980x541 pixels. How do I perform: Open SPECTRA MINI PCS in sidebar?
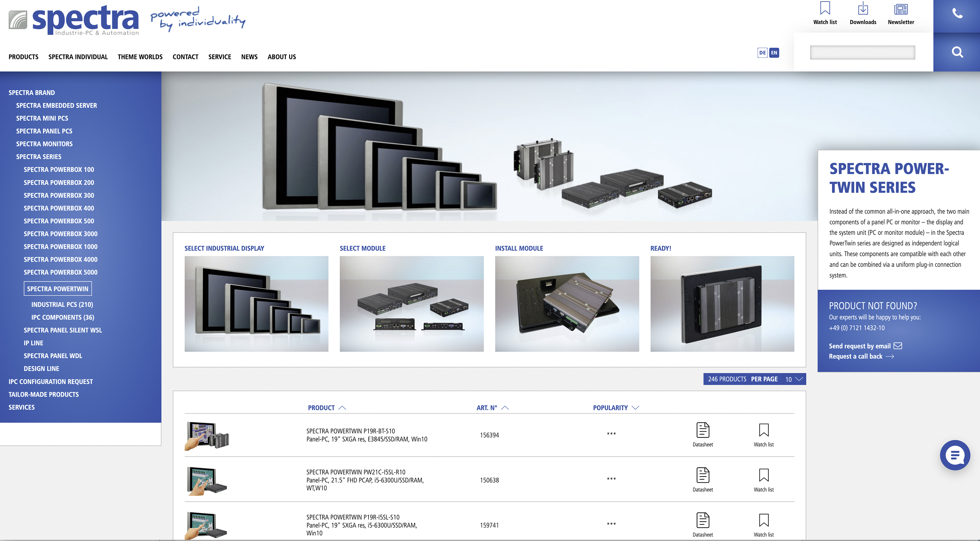(42, 118)
